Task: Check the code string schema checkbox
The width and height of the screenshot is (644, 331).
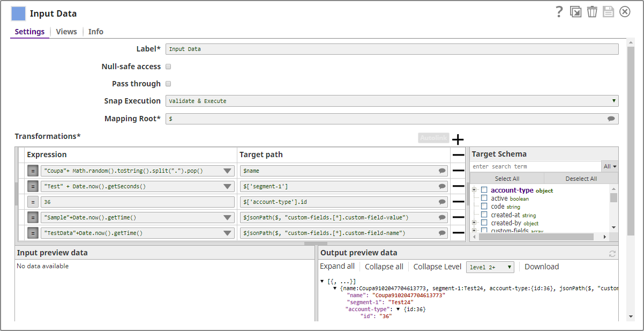Action: [x=484, y=206]
